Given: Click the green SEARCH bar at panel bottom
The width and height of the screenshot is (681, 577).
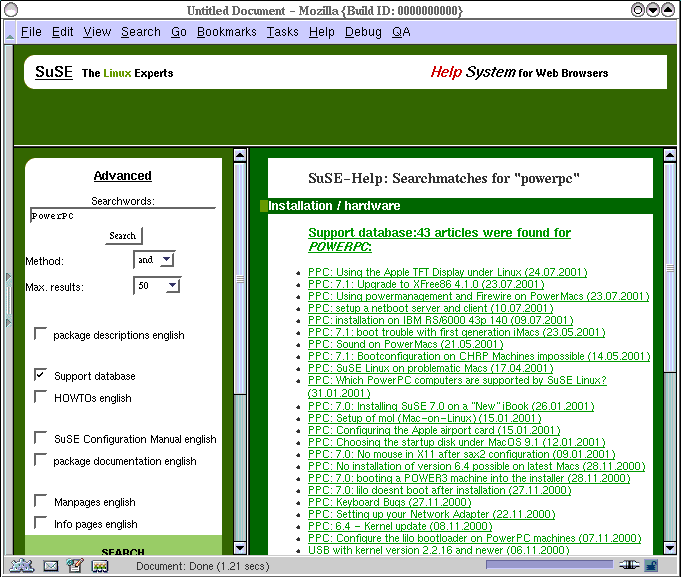Looking at the screenshot, I should point(123,546).
